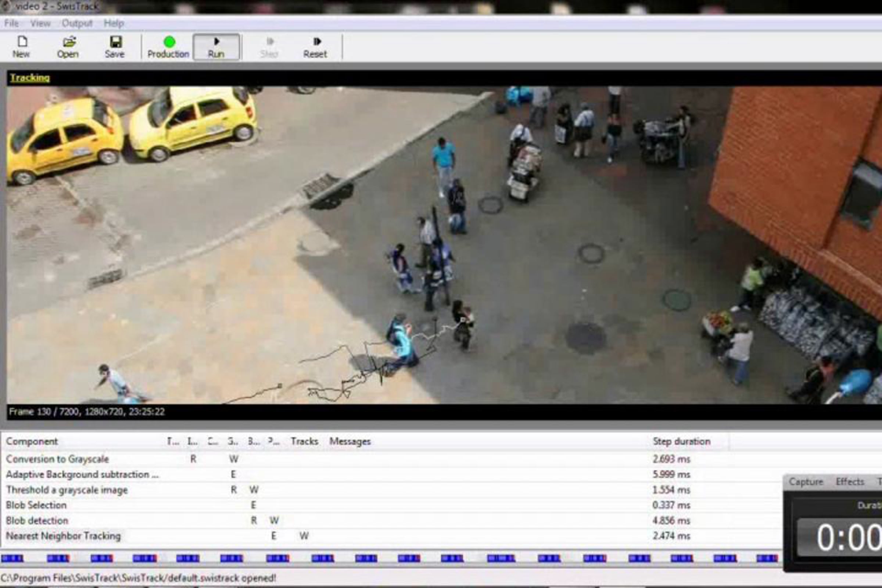The width and height of the screenshot is (882, 588).
Task: Click the Capture tab in recorder window
Action: coord(806,482)
